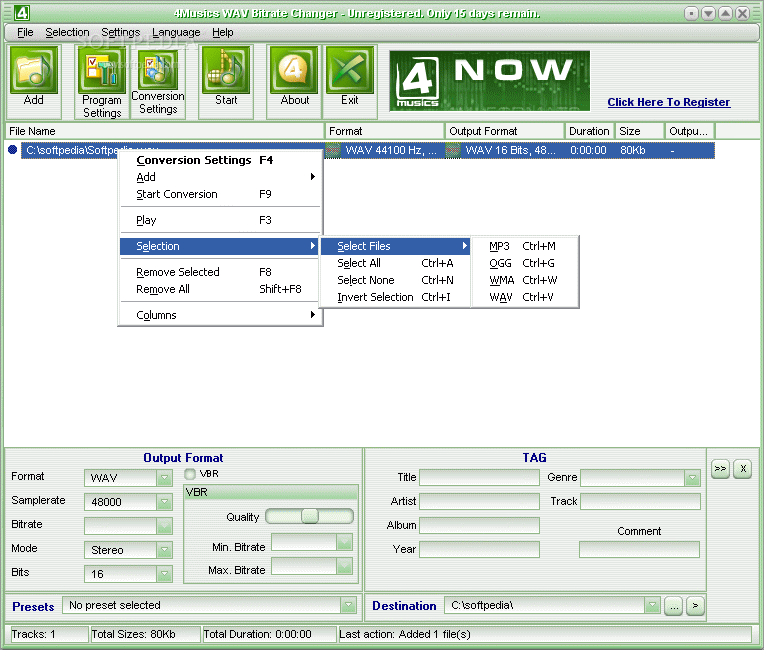The width and height of the screenshot is (764, 650).
Task: Click the Artist tag input field
Action: coord(479,501)
